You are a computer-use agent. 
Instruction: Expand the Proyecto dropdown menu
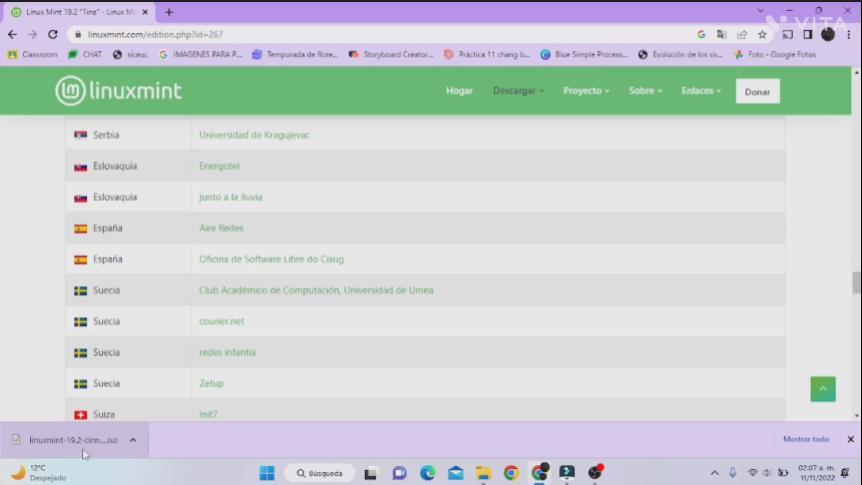pos(586,91)
